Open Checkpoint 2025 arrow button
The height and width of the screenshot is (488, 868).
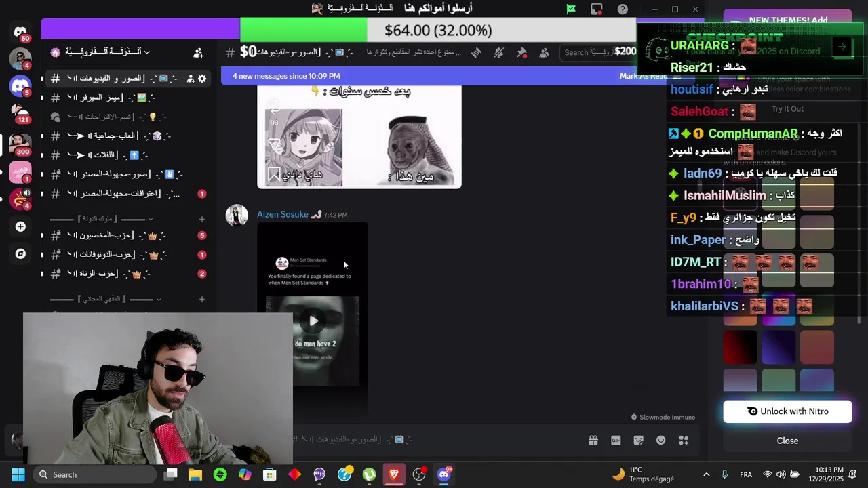point(842,47)
